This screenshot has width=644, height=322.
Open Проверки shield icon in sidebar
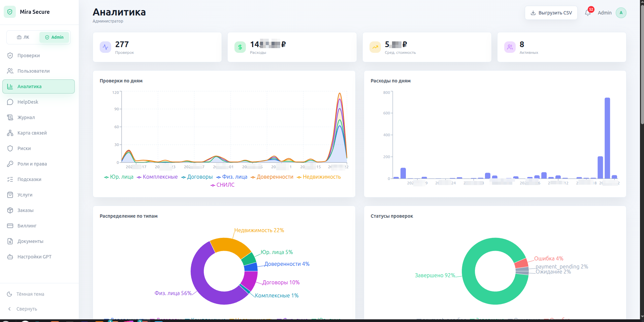coord(10,56)
